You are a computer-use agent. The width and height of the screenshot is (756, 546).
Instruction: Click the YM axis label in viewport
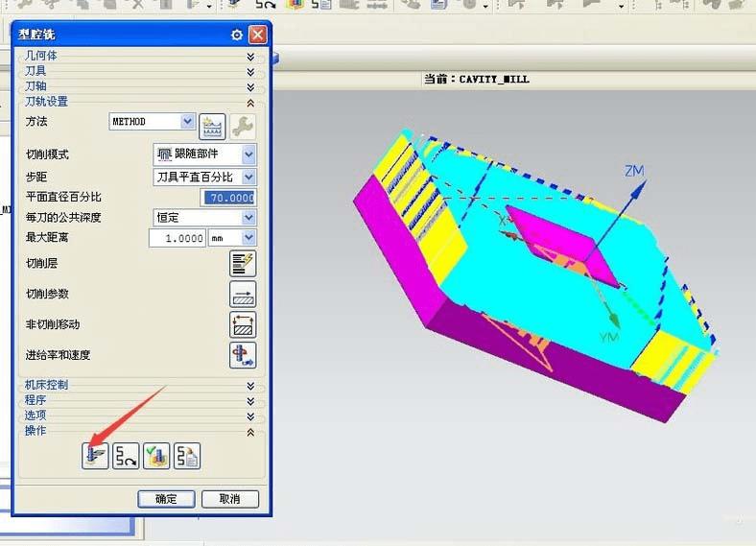tap(609, 337)
